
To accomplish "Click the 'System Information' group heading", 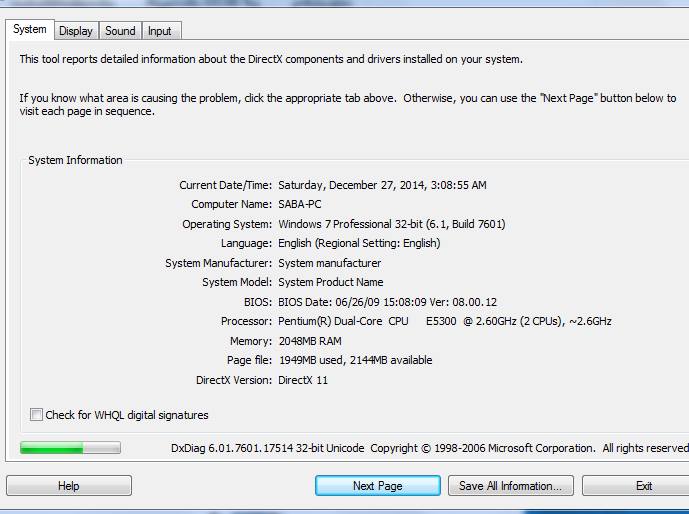I will (x=75, y=160).
